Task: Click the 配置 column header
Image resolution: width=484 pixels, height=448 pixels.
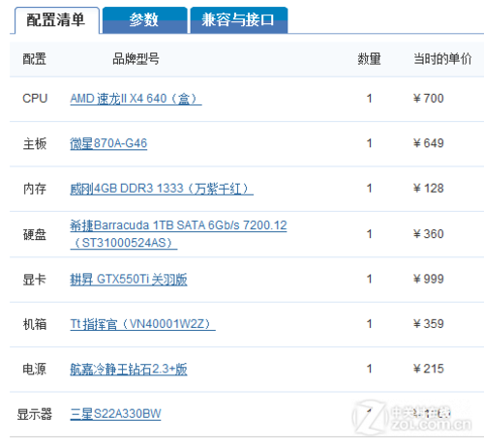Action: tap(34, 59)
